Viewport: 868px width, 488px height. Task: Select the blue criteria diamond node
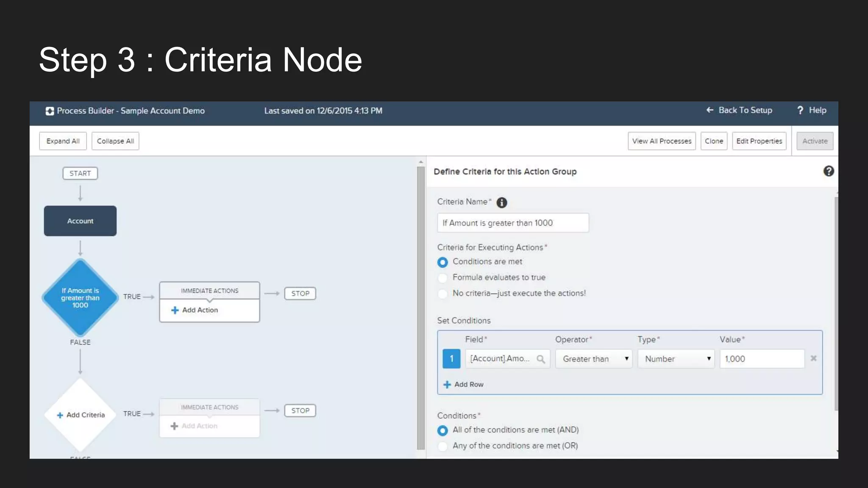[x=80, y=298]
